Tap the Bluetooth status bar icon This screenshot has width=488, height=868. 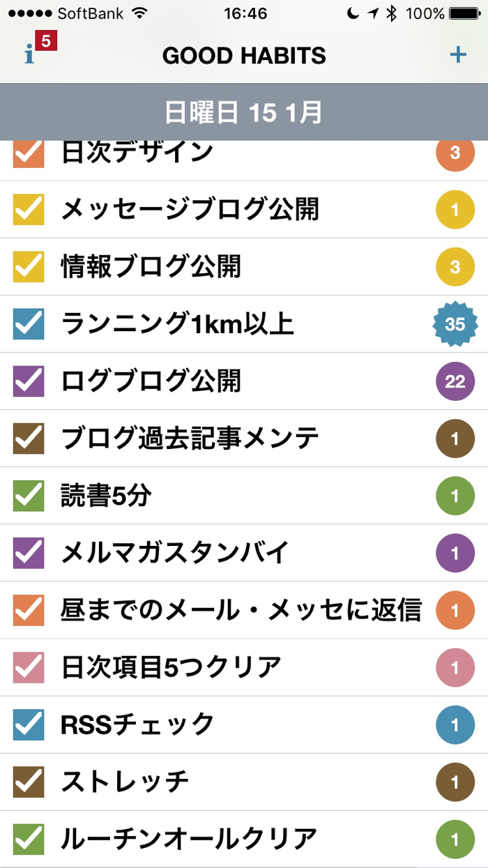pos(391,13)
